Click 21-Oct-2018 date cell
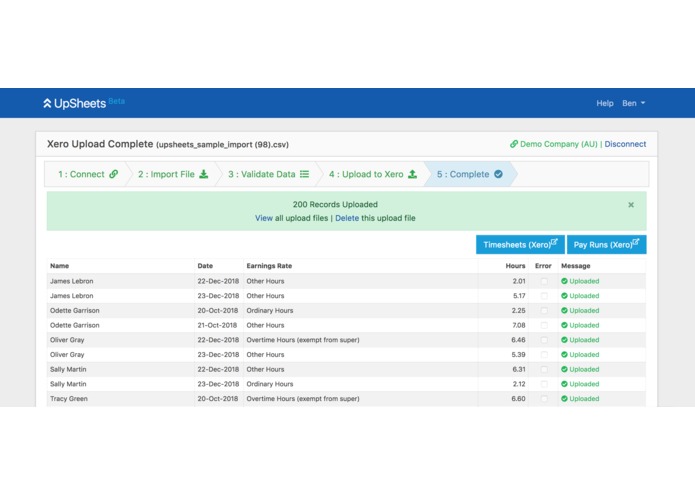The height and width of the screenshot is (494, 695). (x=217, y=325)
